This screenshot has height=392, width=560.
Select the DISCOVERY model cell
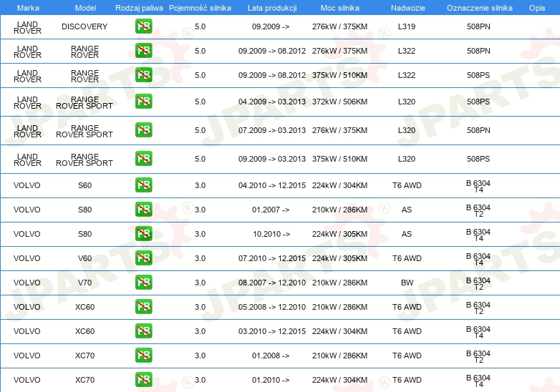85,26
